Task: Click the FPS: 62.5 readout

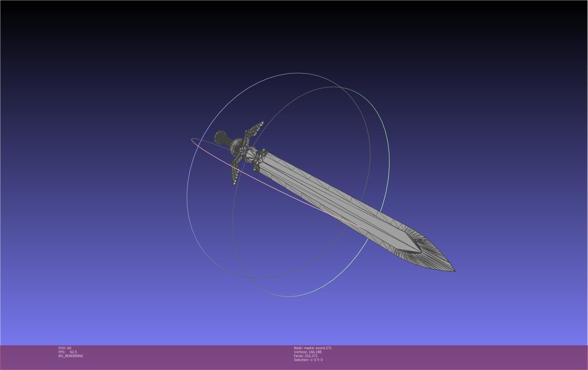Action: tap(68, 352)
